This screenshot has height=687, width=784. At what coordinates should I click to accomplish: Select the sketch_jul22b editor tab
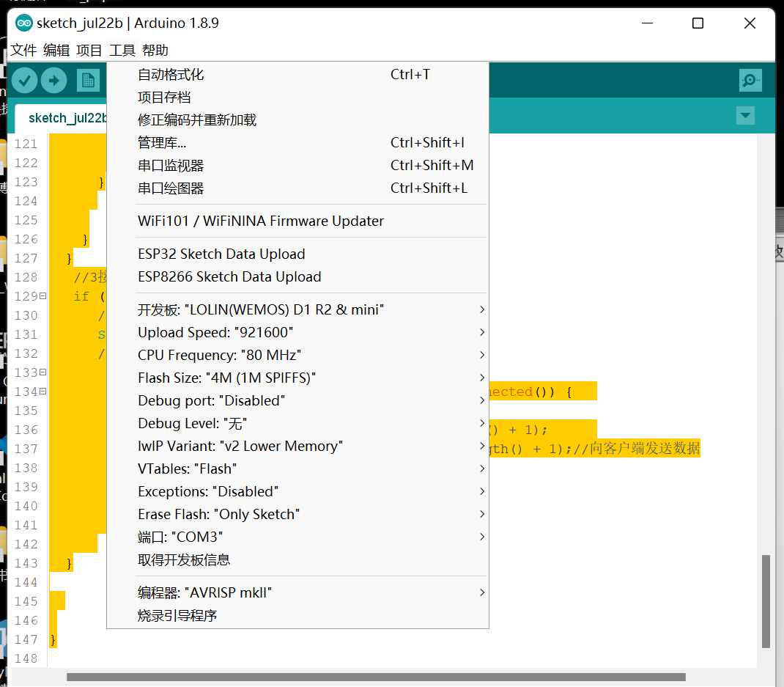[61, 118]
